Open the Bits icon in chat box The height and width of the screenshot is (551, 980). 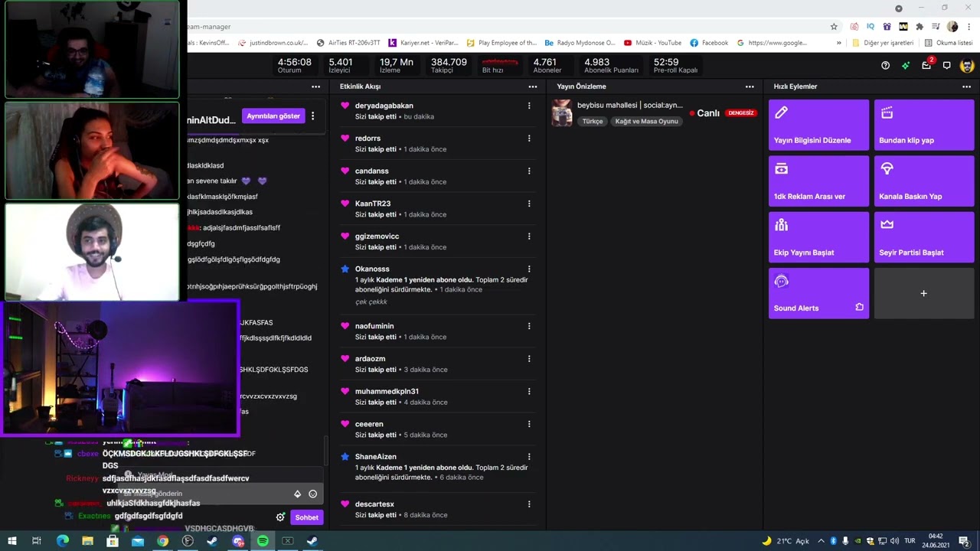point(298,494)
